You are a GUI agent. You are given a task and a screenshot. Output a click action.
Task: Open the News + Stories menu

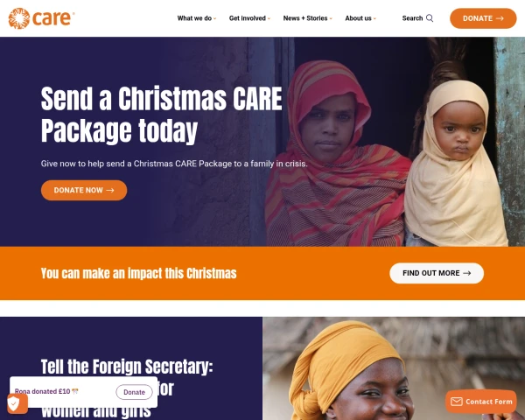click(x=305, y=18)
